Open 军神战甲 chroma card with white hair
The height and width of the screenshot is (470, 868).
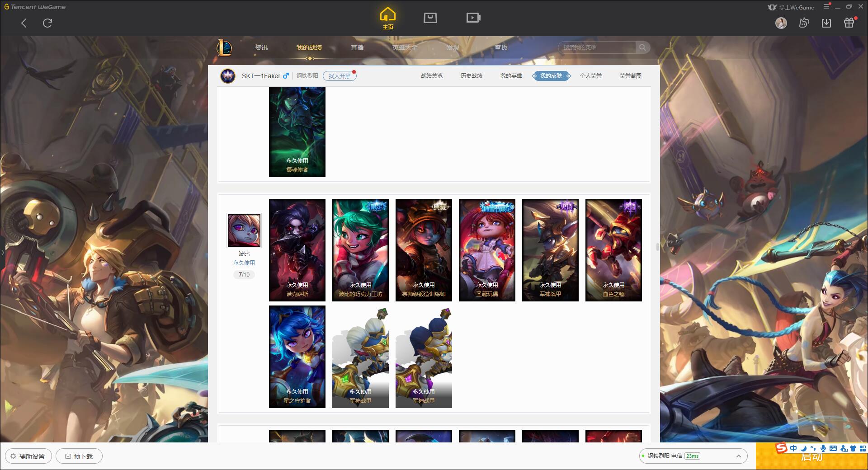[x=360, y=357]
